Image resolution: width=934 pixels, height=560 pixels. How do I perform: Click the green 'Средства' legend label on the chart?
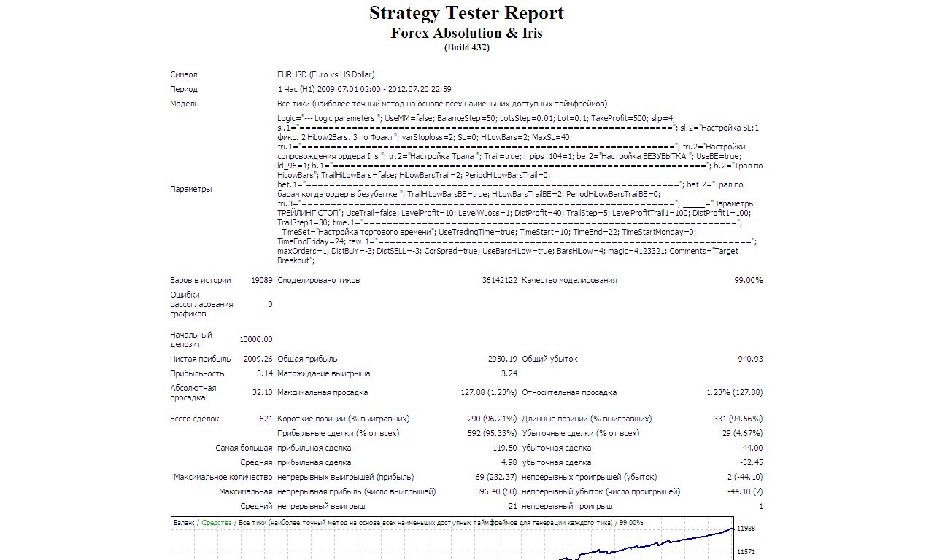217,523
